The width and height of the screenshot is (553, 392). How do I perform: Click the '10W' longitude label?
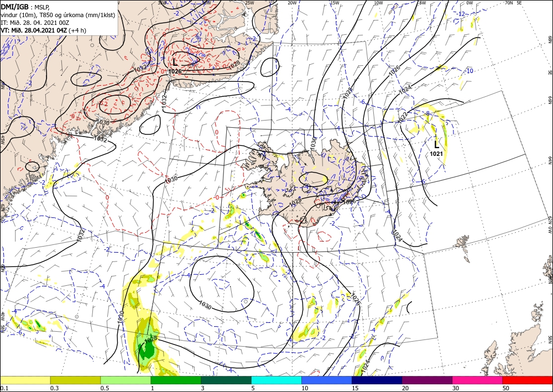(x=378, y=3)
